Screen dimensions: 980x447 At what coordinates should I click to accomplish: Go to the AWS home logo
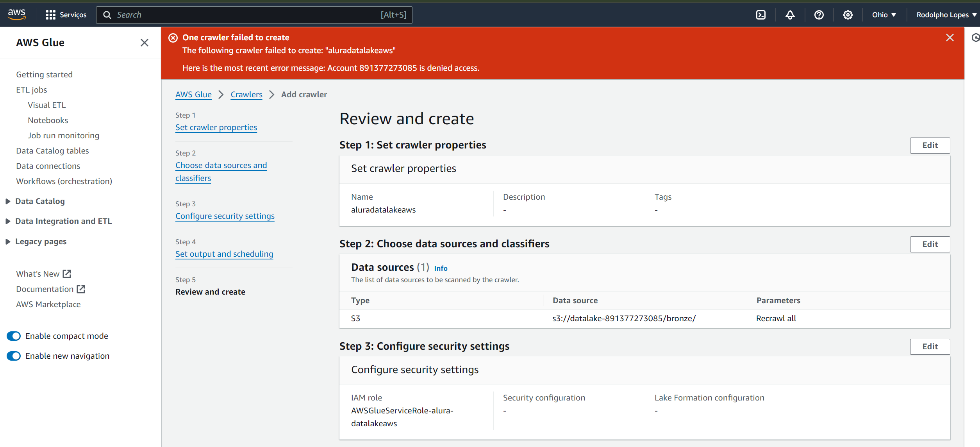point(17,14)
